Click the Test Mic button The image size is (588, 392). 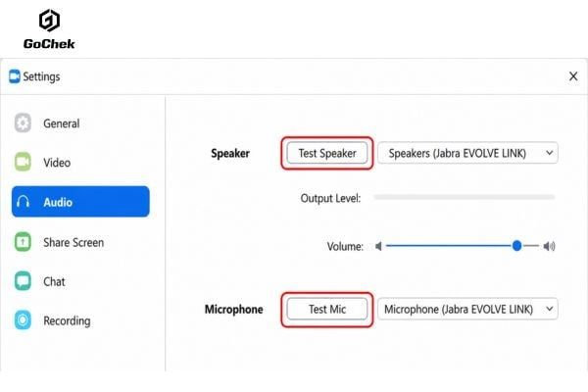pyautogui.click(x=327, y=309)
